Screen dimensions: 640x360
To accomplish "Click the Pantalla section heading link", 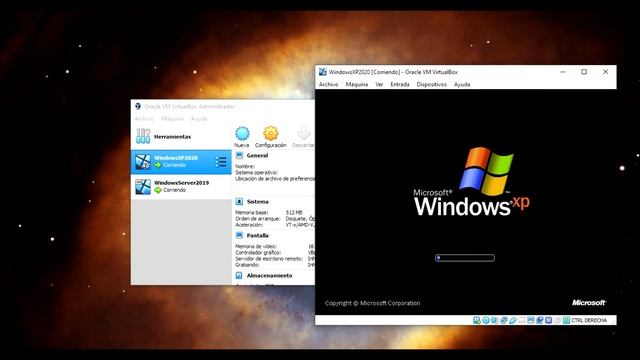I will click(258, 236).
